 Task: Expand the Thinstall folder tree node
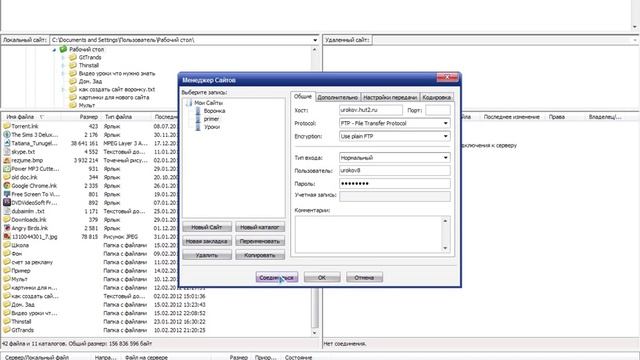click(63, 65)
